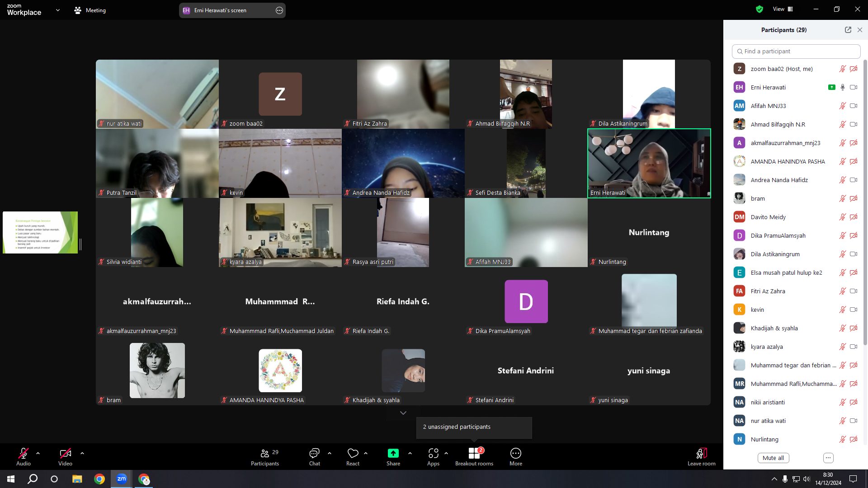This screenshot has width=868, height=488.
Task: Click the Mute all button
Action: (x=774, y=458)
